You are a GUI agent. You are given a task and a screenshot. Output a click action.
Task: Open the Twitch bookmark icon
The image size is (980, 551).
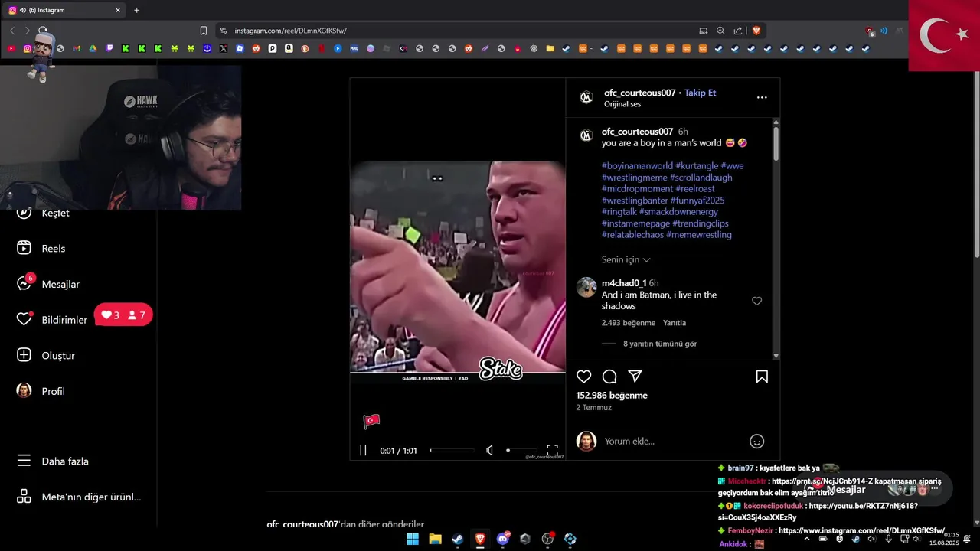[109, 48]
